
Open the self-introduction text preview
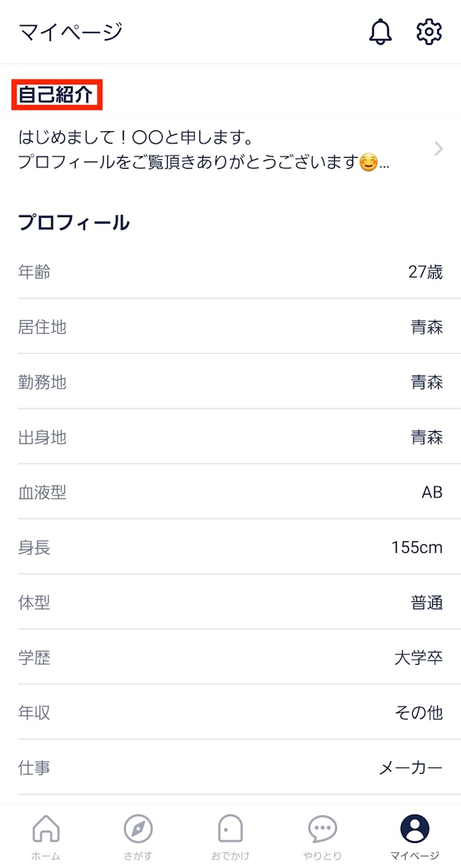[204, 150]
